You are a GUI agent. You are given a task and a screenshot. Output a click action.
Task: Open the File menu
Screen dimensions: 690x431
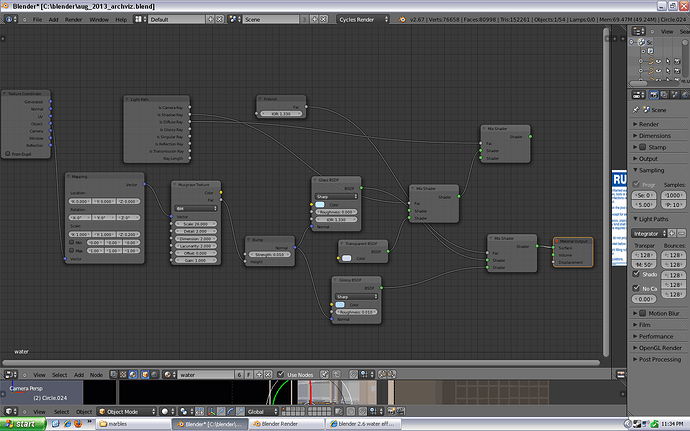tap(37, 19)
